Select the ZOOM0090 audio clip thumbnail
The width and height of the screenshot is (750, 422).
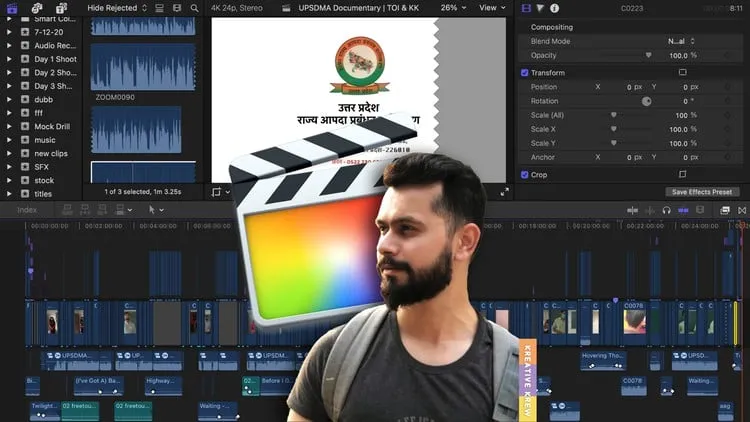click(143, 67)
